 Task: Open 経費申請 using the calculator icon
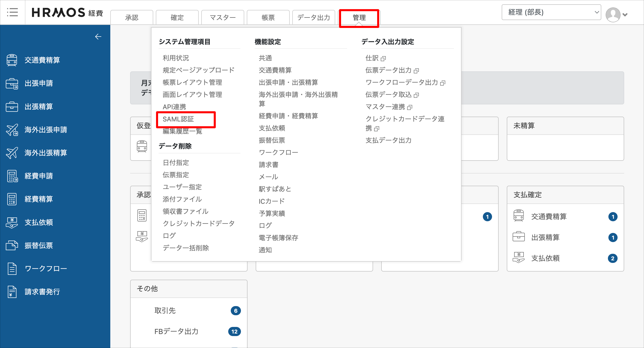12,176
